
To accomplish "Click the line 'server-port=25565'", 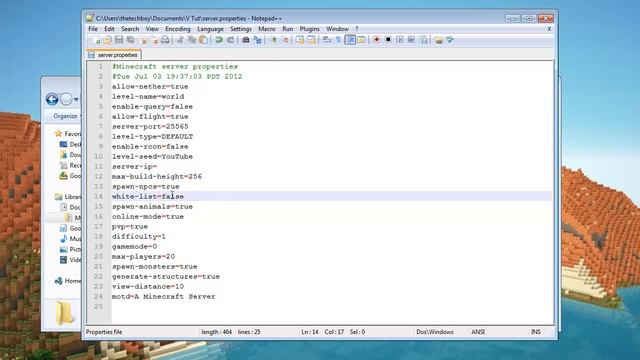I will tap(150, 127).
